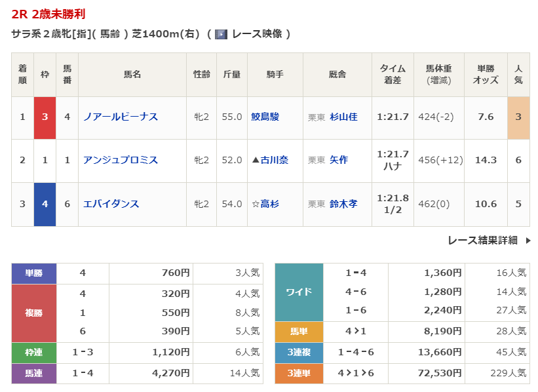
Task: Open horse page for アンジュプロミス
Action: (121, 160)
